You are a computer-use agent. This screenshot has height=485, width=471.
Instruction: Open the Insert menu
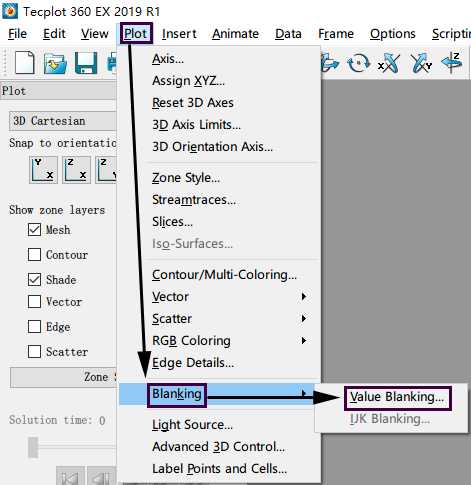pyautogui.click(x=179, y=34)
